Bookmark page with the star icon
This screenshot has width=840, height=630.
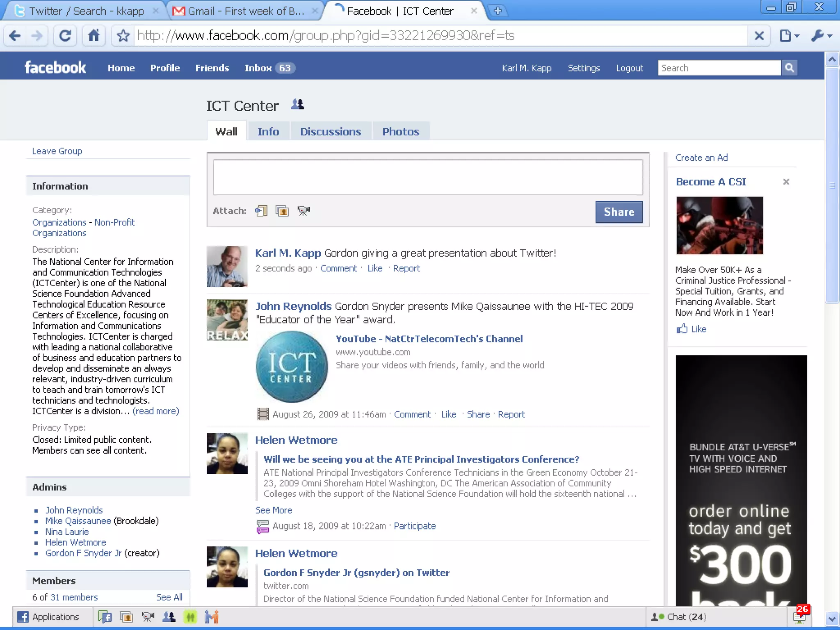tap(123, 36)
